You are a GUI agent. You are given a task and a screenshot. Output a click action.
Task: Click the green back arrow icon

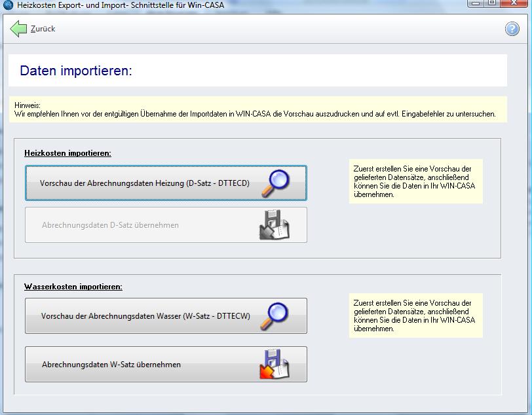coord(18,29)
